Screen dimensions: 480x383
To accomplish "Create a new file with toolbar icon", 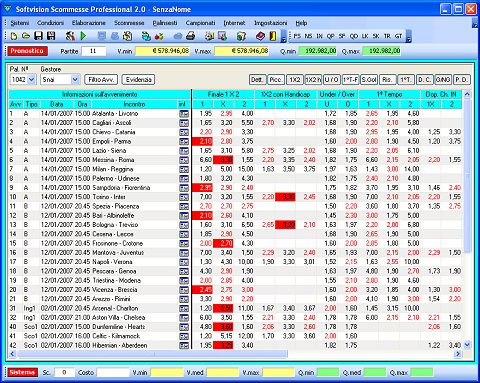I will coord(14,36).
